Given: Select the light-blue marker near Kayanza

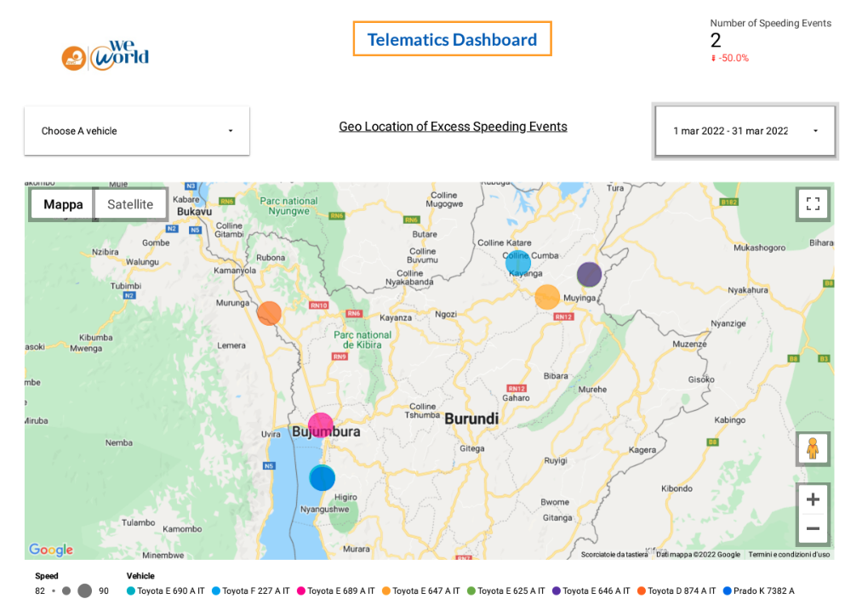Looking at the screenshot, I should pos(519,262).
